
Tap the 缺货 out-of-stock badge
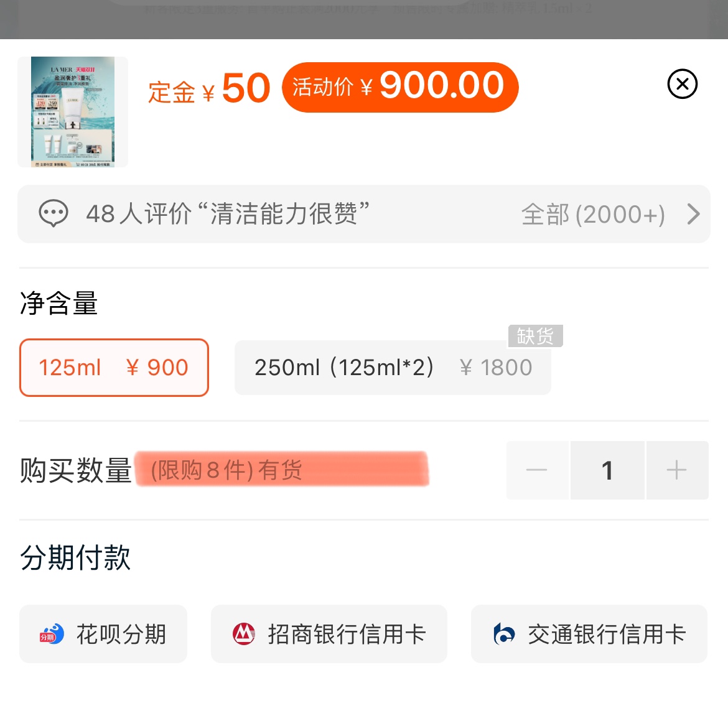[535, 336]
